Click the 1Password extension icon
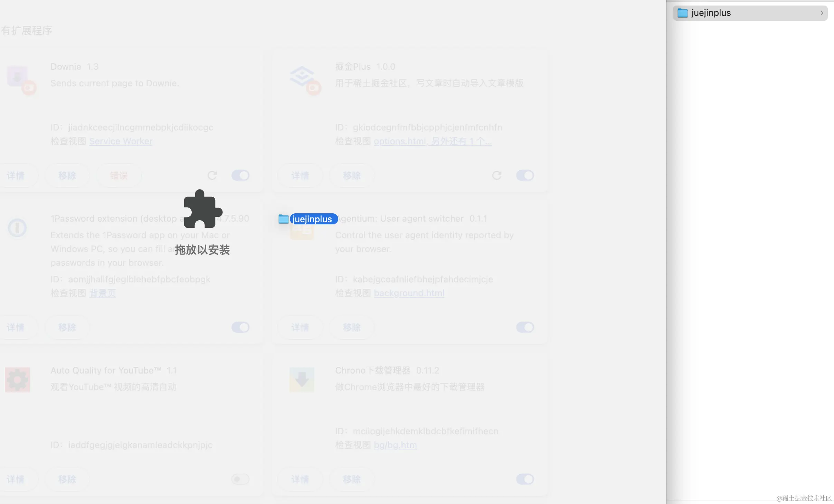 click(17, 228)
